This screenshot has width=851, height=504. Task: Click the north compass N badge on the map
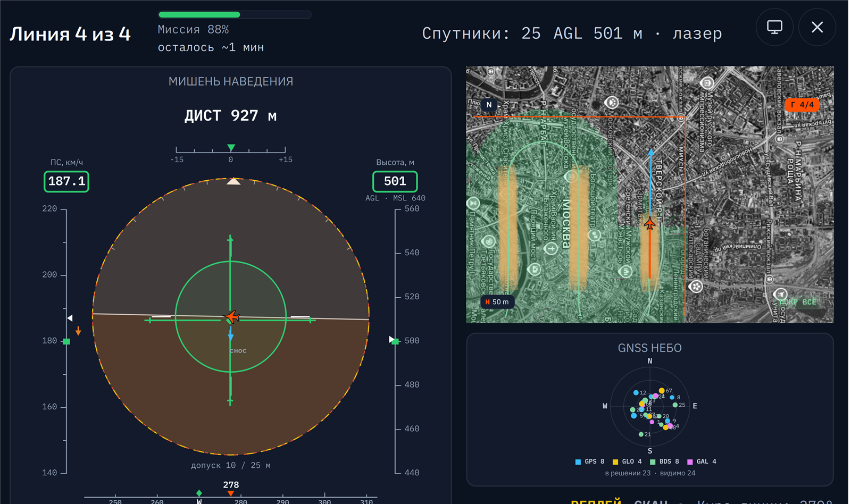(489, 105)
